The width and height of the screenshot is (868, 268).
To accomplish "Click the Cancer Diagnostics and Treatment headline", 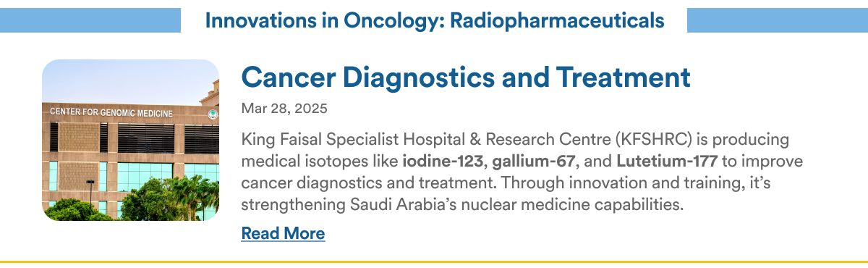I will coord(466,76).
